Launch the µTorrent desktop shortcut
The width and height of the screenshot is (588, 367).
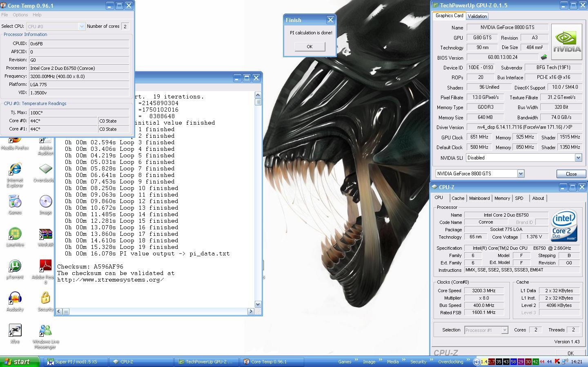[15, 266]
